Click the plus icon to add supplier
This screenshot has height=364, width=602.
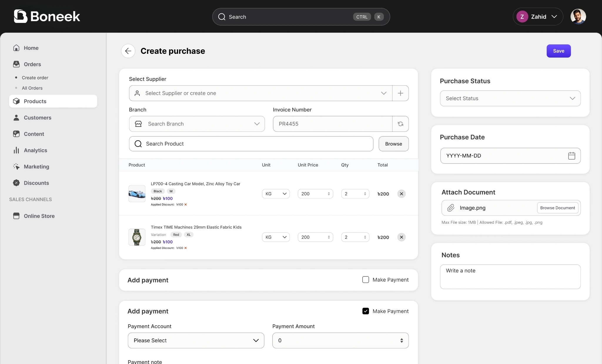coord(400,93)
